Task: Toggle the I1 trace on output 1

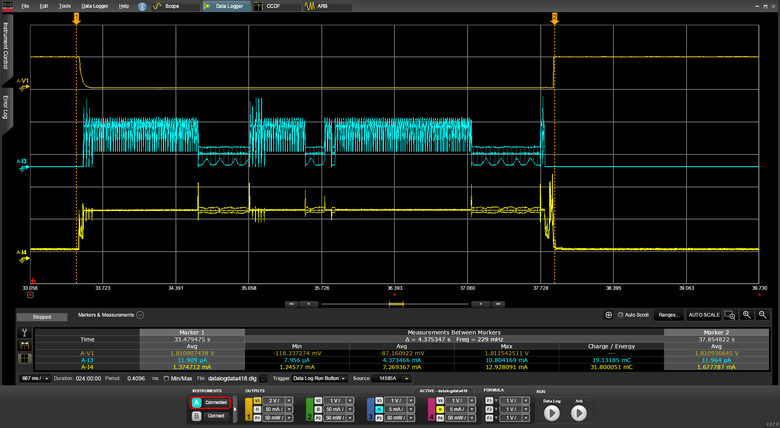Action: pyautogui.click(x=257, y=409)
